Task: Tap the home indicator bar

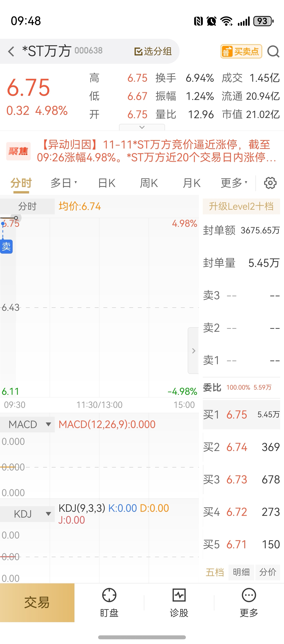Action: [142, 637]
